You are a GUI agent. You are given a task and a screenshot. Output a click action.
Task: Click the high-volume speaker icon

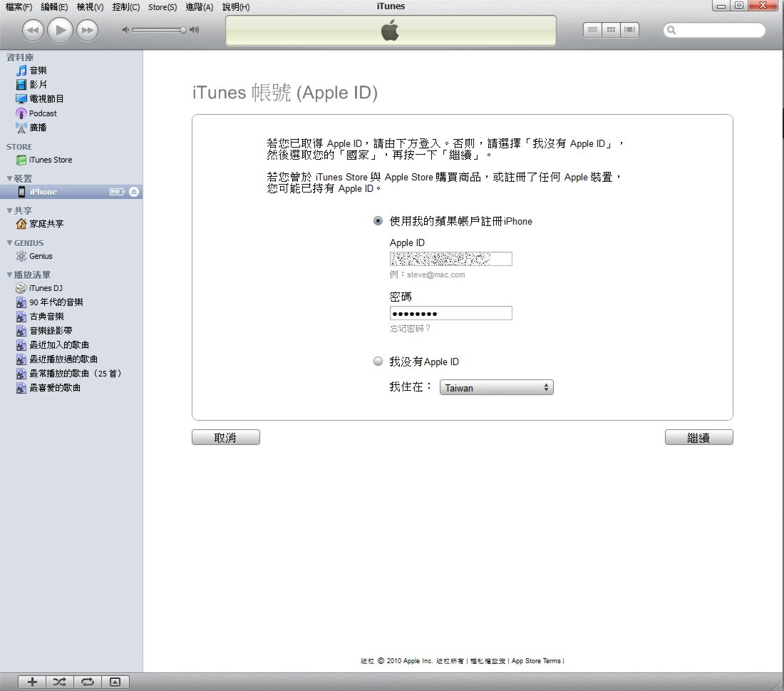point(195,30)
